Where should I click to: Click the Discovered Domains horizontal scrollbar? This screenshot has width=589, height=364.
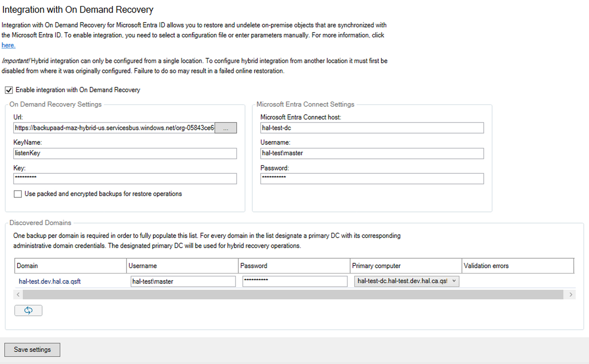point(293,295)
